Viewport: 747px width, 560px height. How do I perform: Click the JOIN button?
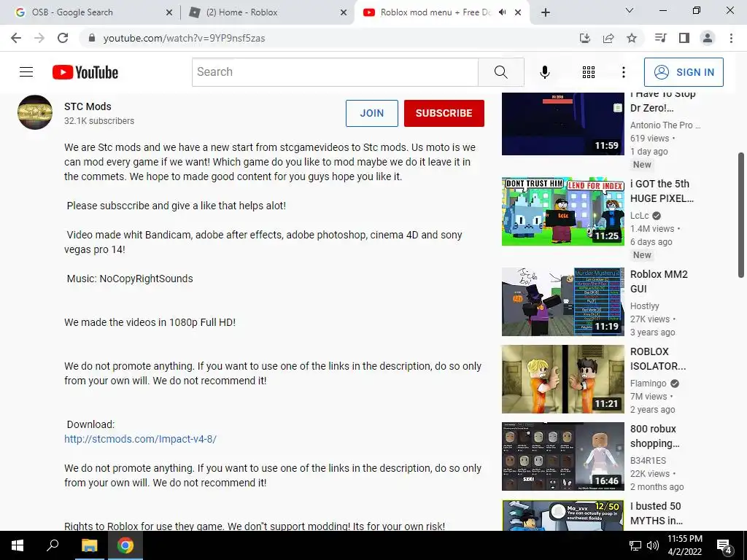tap(371, 113)
